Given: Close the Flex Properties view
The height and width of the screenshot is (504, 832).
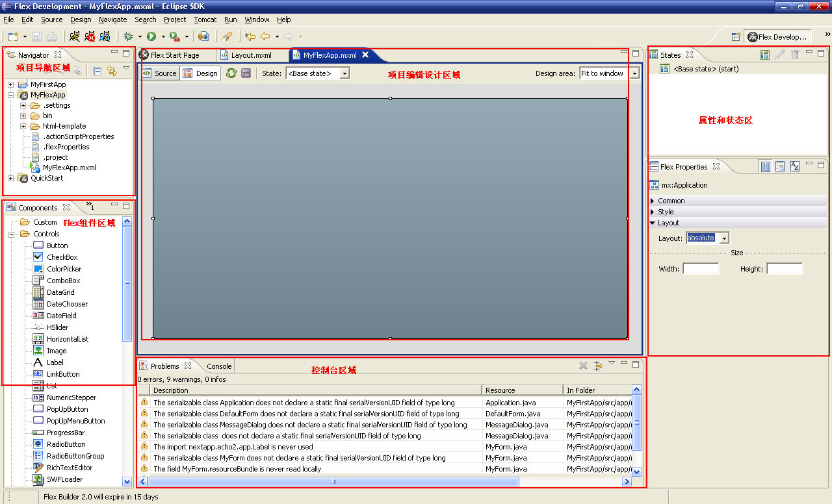Looking at the screenshot, I should (716, 167).
